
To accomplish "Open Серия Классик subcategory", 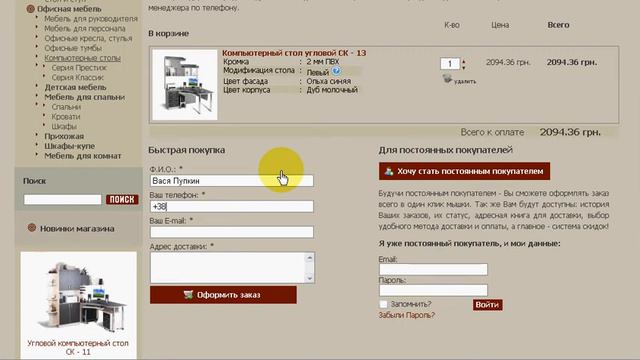I will click(x=78, y=78).
